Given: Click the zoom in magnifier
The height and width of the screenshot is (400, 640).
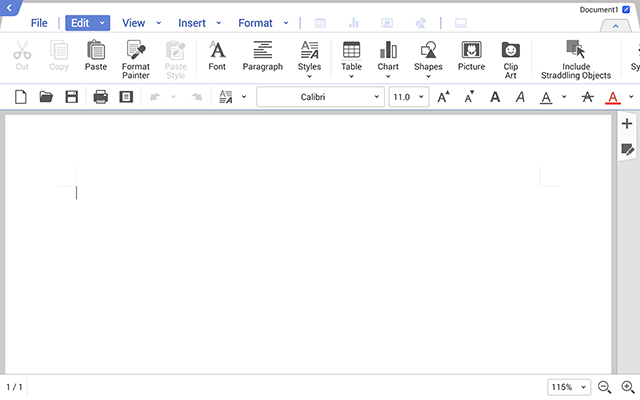Looking at the screenshot, I should click(x=628, y=387).
